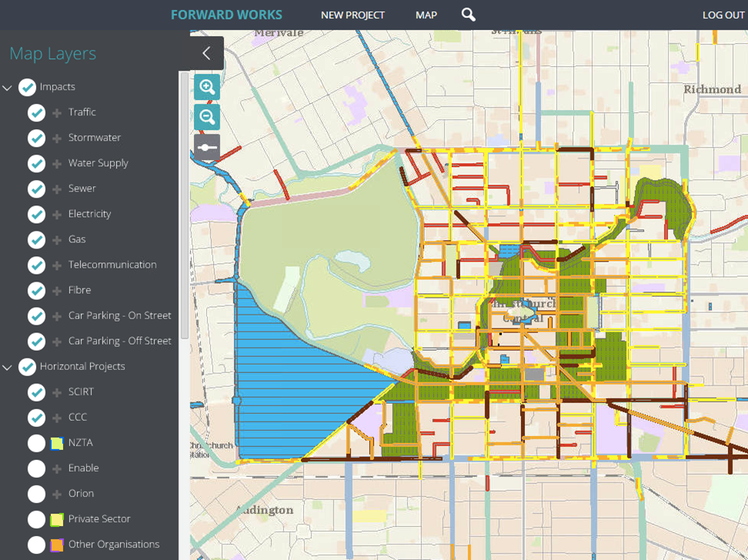The height and width of the screenshot is (560, 748).
Task: Enable the NZTA layer
Action: 36,443
